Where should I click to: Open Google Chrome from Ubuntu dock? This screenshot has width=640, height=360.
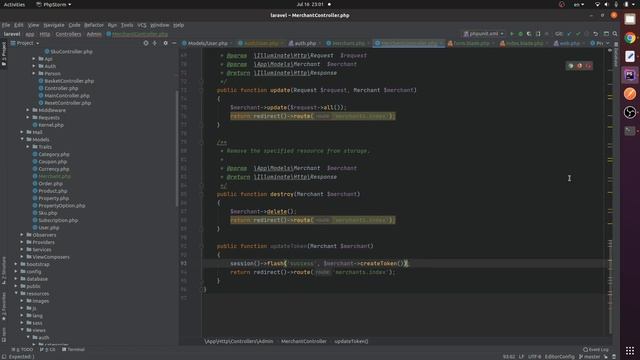coord(630,38)
